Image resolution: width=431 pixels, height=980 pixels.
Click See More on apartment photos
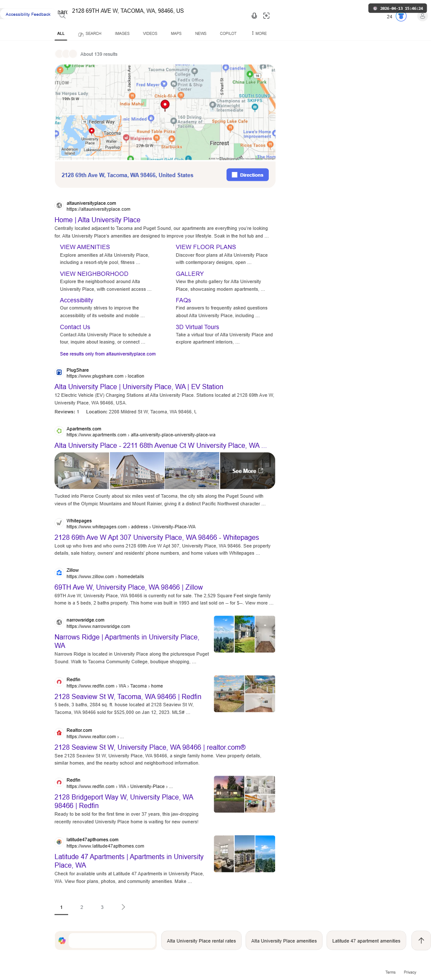pyautogui.click(x=247, y=471)
